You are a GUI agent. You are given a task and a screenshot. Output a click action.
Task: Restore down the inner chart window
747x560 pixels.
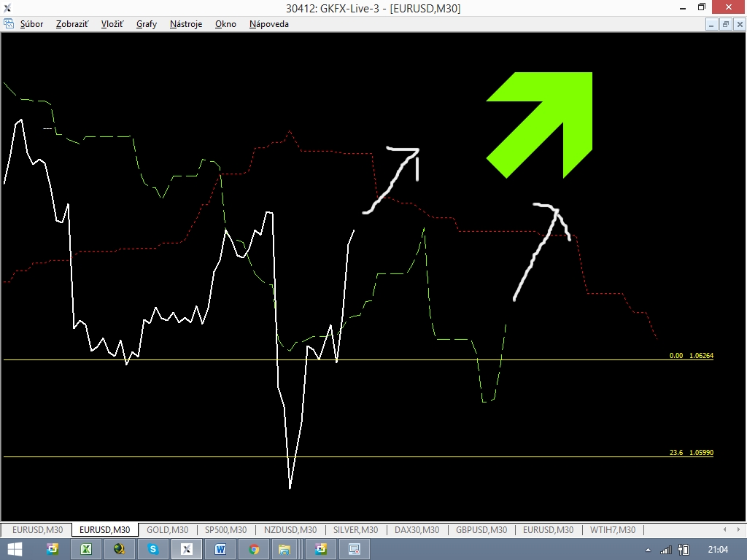tap(726, 24)
